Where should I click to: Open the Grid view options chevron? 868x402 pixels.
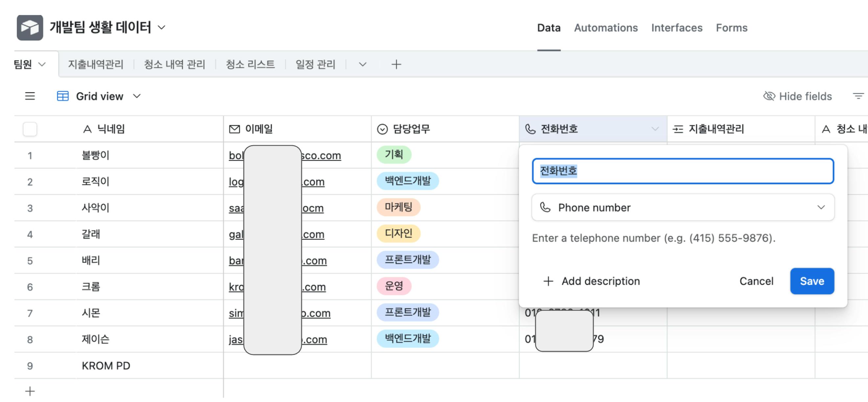pyautogui.click(x=137, y=96)
